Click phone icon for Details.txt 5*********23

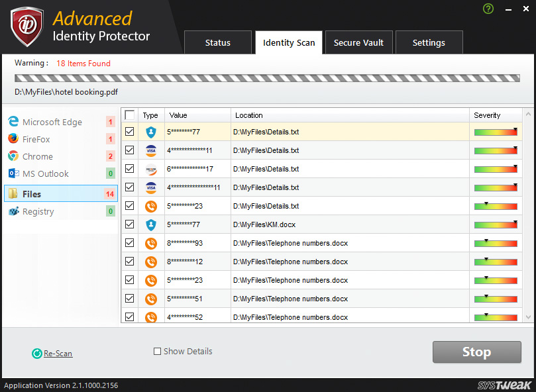click(x=151, y=206)
